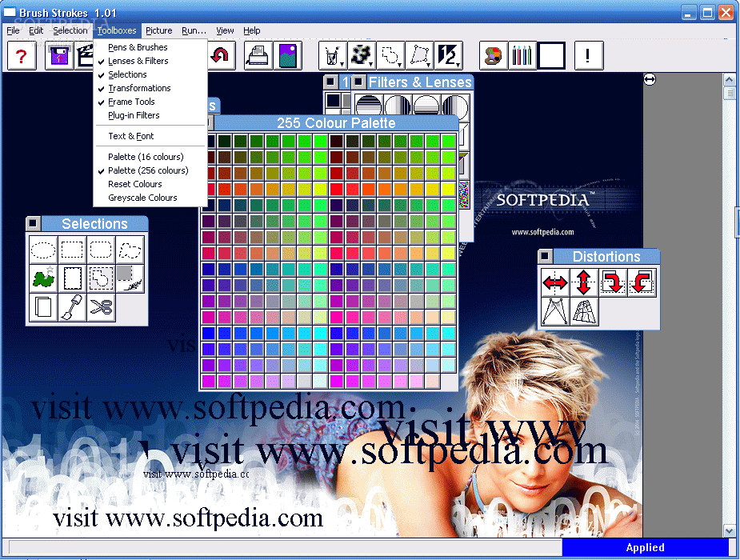740x560 pixels.
Task: Click the red curved undo arrow icon
Action: coord(220,56)
